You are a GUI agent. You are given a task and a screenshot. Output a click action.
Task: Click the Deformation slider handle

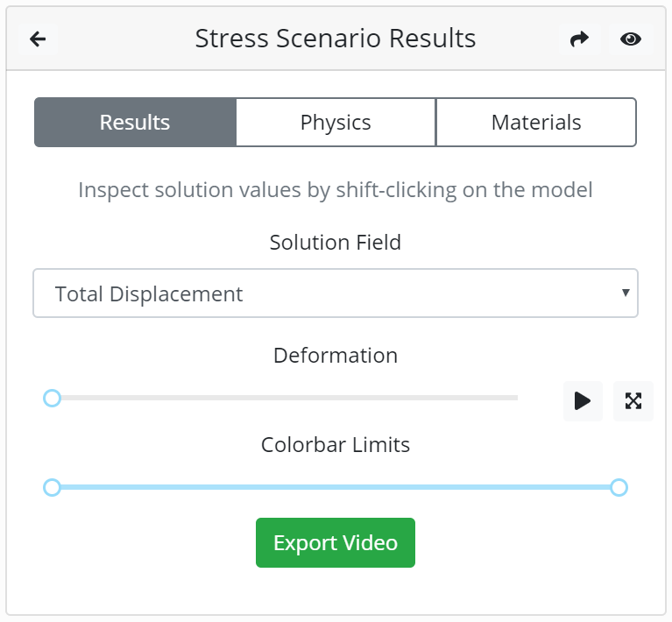click(53, 399)
